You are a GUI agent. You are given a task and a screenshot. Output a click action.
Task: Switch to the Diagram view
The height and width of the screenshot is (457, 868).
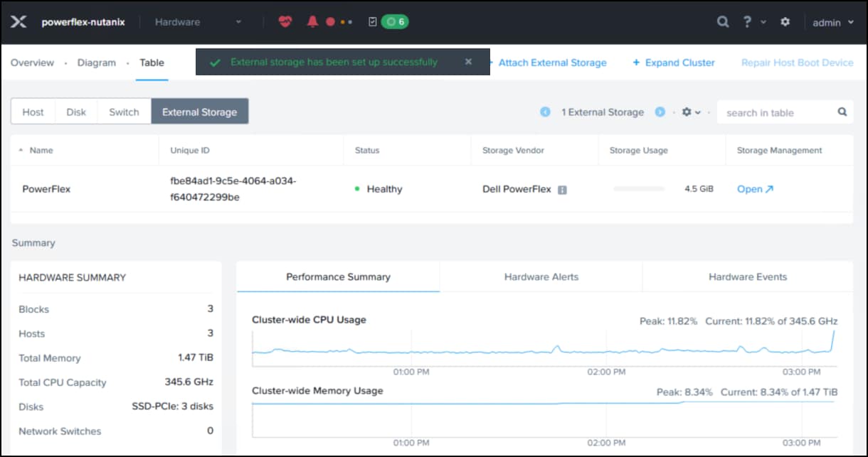(x=97, y=63)
